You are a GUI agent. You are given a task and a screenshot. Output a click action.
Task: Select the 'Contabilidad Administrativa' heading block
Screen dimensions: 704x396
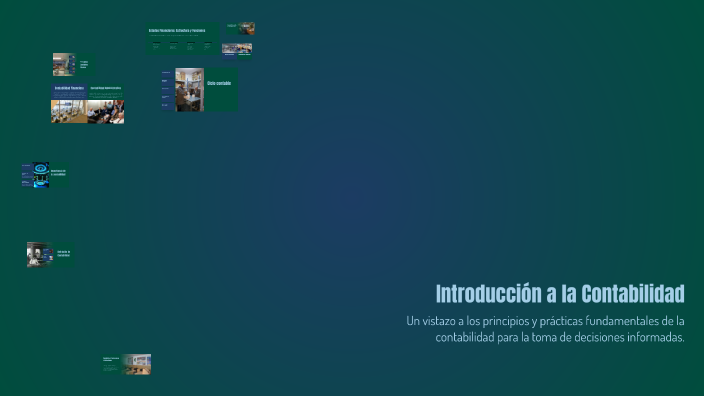(x=106, y=92)
